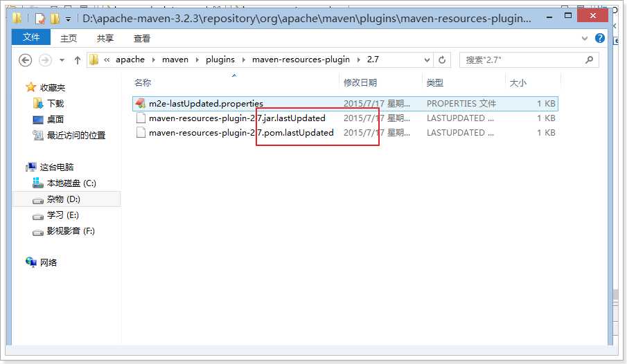Screen dimensions: 627x364
Task: Open the quick access toolbar customize dropdown
Action: pyautogui.click(x=69, y=19)
